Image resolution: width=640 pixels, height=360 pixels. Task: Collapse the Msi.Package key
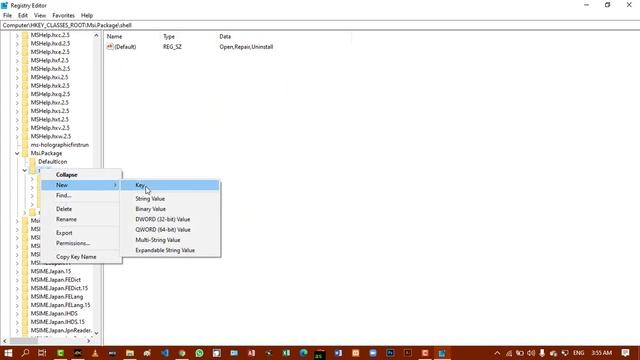point(17,153)
